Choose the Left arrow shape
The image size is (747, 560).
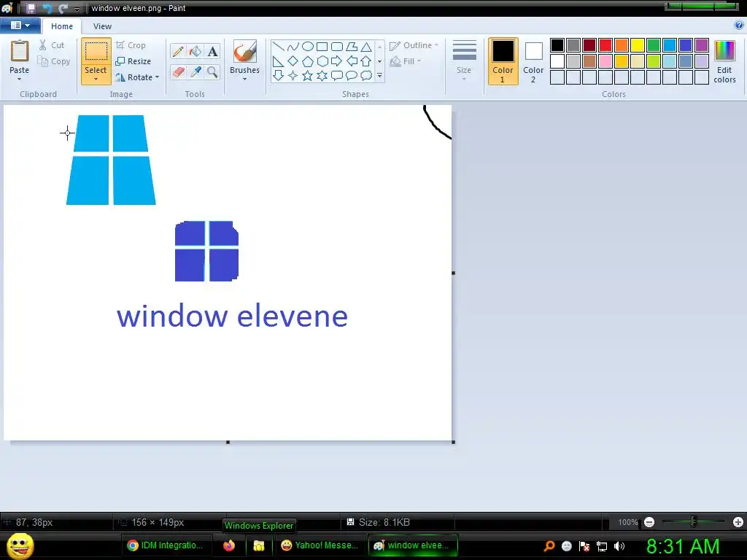[352, 61]
